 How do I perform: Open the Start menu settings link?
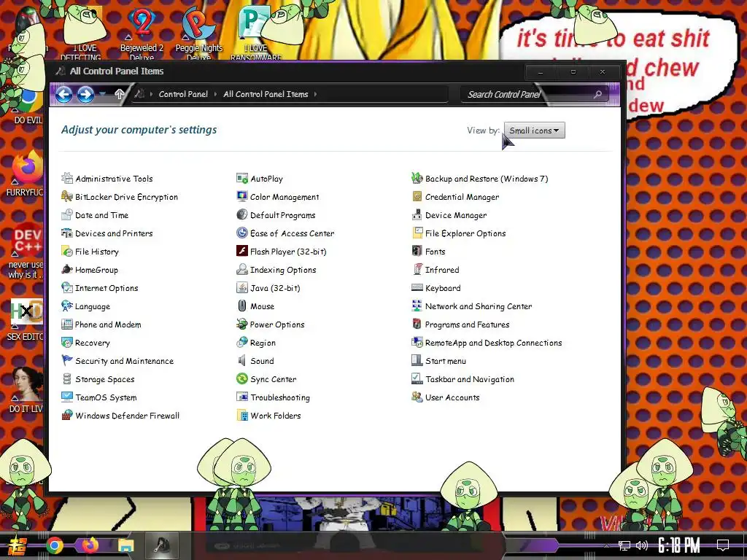coord(446,361)
